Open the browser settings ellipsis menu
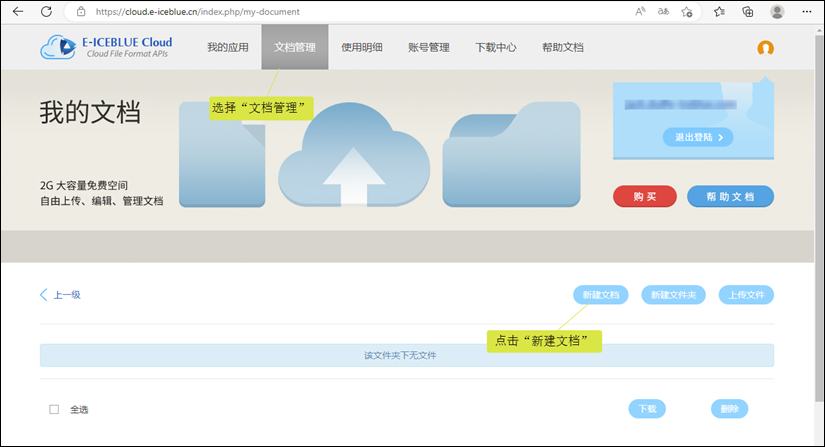Image resolution: width=825 pixels, height=447 pixels. pos(807,11)
